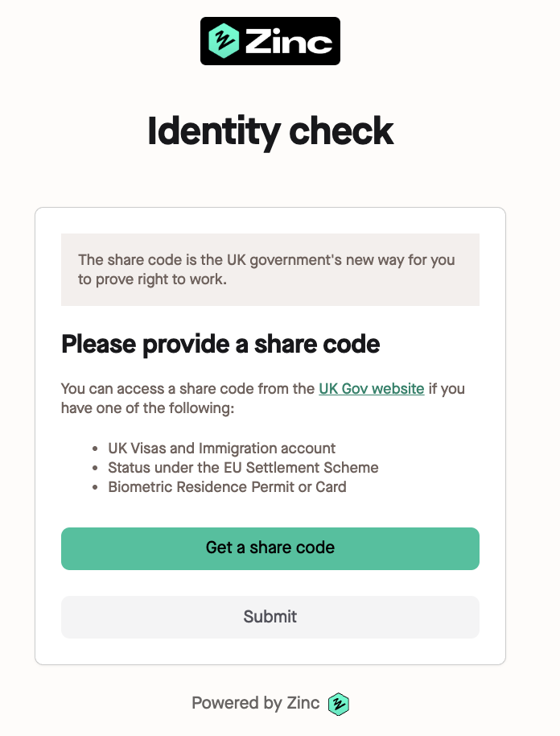Click the "Please provide a share code" heading
Viewport: 560px width, 736px height.
click(220, 345)
